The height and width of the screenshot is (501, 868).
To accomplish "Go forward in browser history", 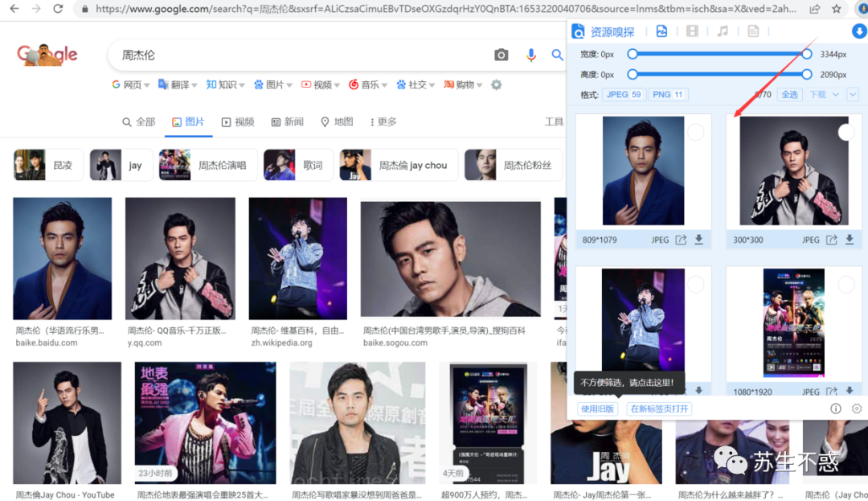I will coord(36,9).
